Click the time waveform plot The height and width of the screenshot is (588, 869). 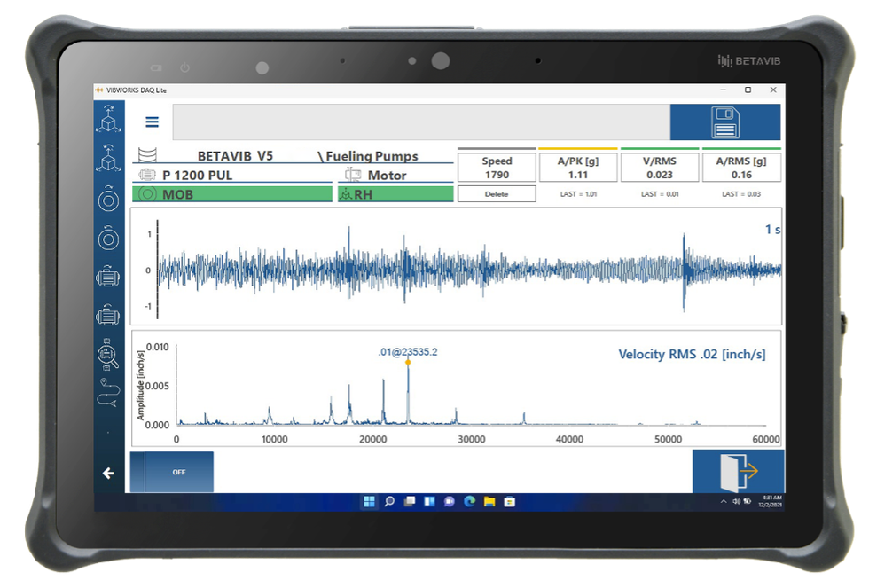coord(456,267)
